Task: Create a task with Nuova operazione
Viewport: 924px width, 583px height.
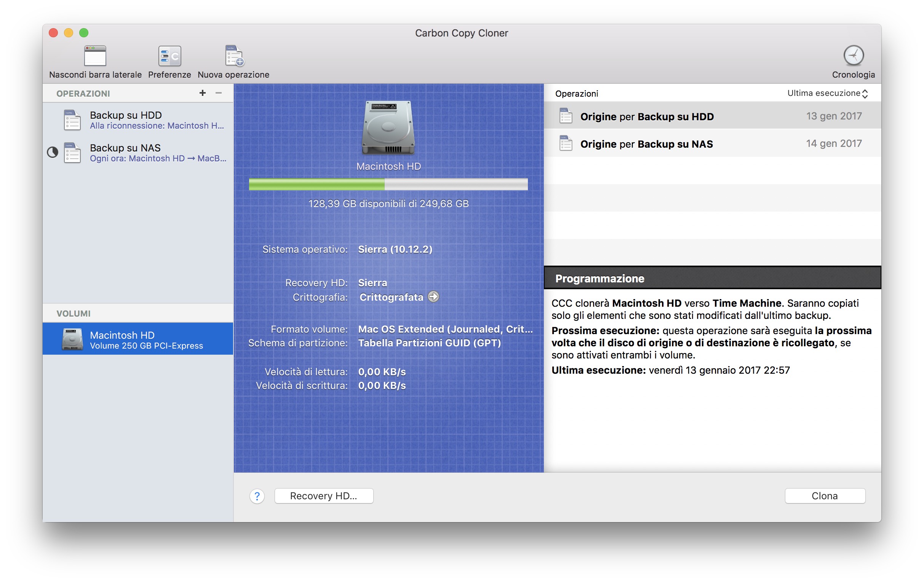Action: pos(234,56)
